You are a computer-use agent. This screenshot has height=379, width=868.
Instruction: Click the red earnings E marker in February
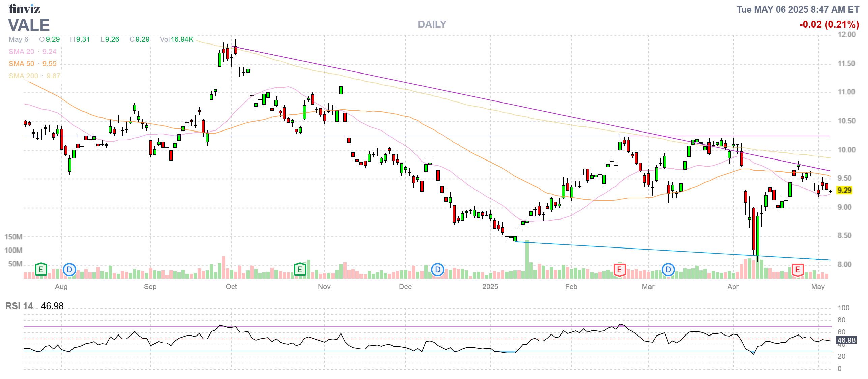[x=619, y=270]
